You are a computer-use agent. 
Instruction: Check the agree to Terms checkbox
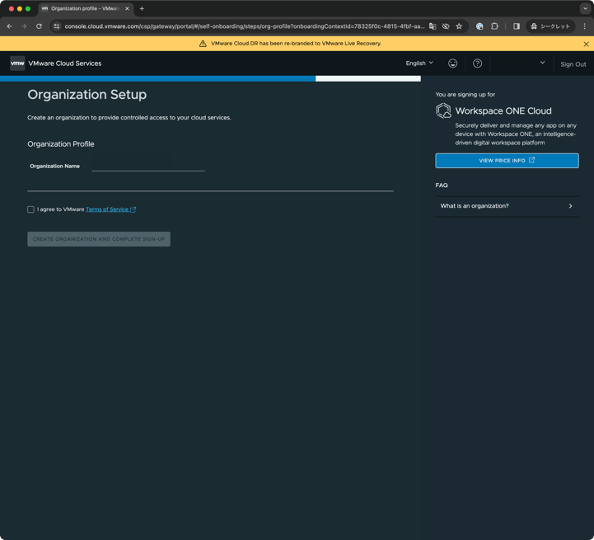[31, 210]
